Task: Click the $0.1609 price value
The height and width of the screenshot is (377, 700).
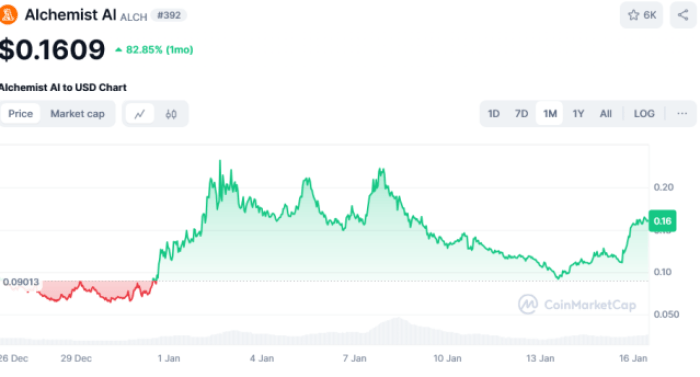Action: (52, 50)
